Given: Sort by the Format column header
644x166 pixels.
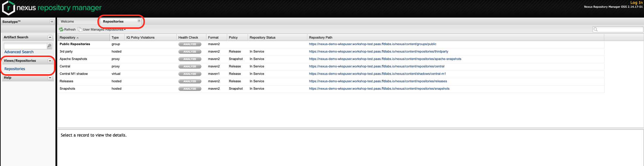Looking at the screenshot, I should click(x=216, y=37).
